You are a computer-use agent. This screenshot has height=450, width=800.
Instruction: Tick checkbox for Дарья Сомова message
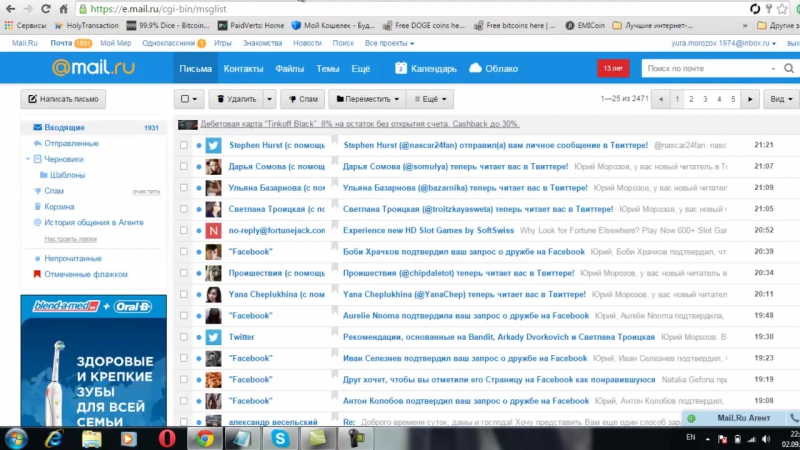184,166
